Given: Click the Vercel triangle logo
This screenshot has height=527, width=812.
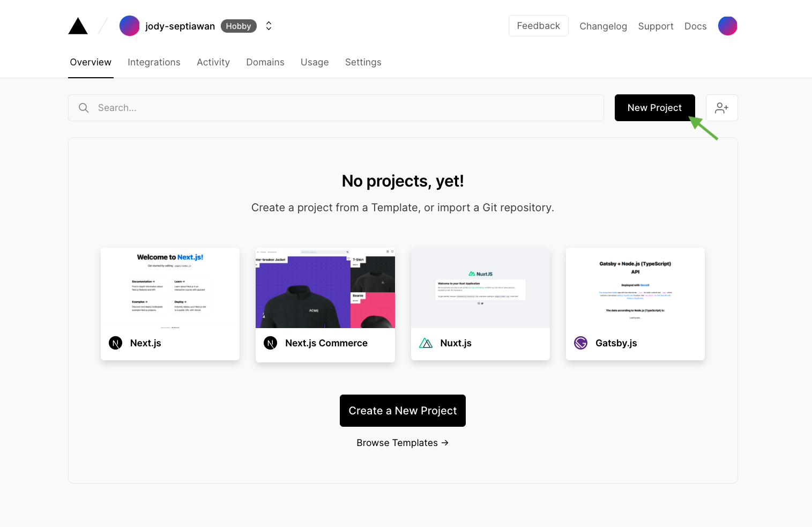Looking at the screenshot, I should coord(78,26).
